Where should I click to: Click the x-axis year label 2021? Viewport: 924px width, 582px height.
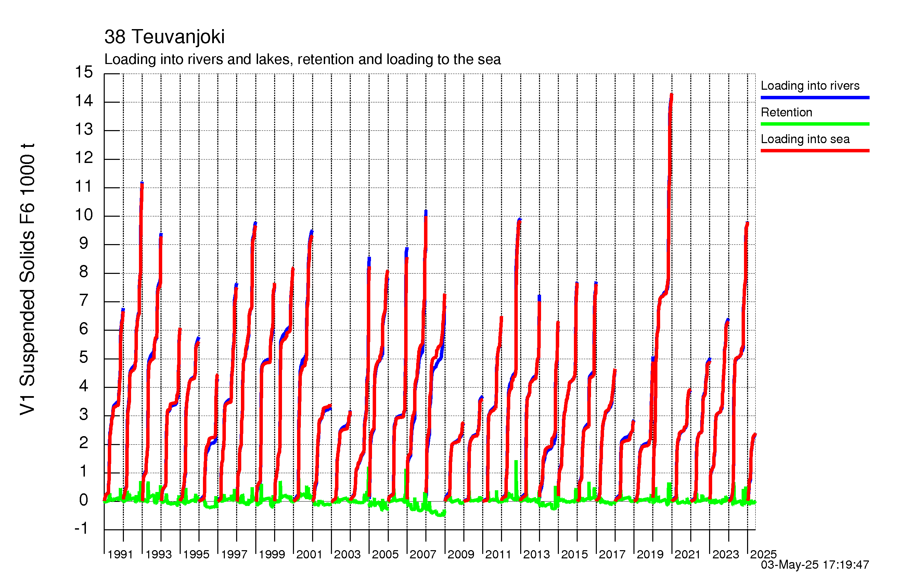point(688,554)
